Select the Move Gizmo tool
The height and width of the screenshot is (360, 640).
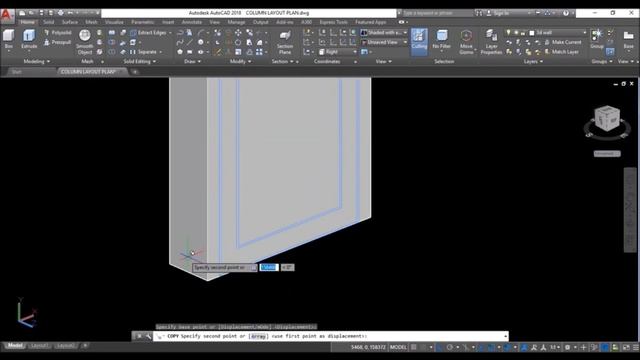click(x=466, y=42)
